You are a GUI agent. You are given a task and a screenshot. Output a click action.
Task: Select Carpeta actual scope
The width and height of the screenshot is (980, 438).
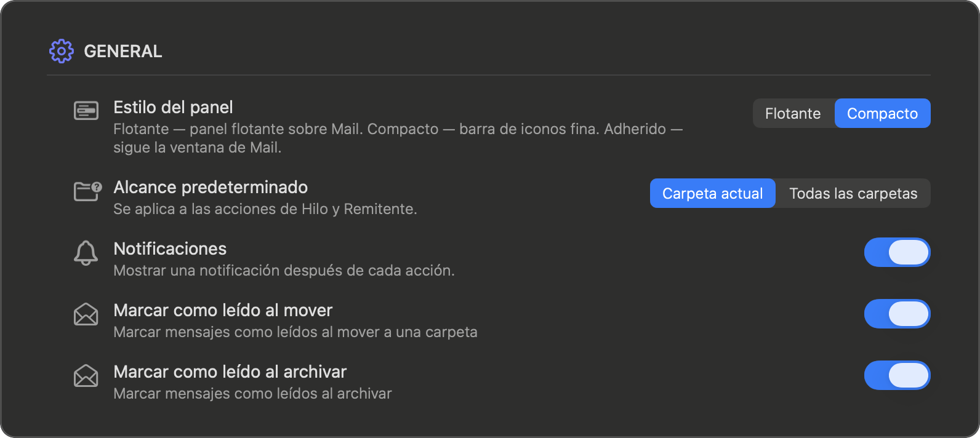coord(712,193)
